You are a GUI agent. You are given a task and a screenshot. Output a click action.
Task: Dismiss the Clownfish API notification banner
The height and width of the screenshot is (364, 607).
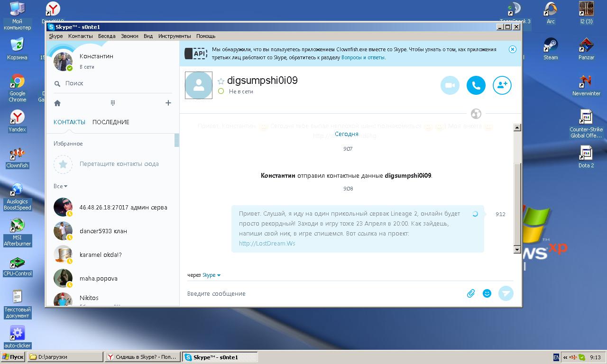(x=512, y=49)
